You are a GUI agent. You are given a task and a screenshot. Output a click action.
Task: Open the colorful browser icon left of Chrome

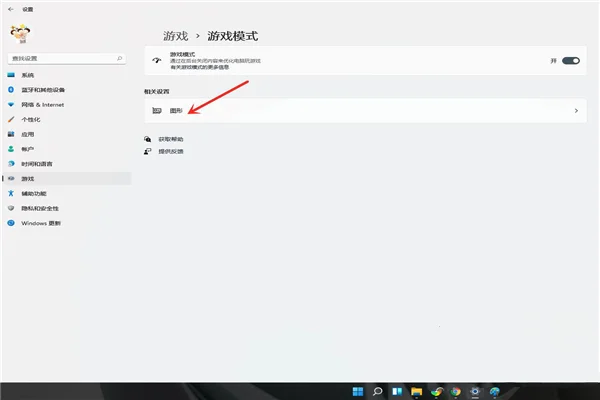[x=436, y=391]
